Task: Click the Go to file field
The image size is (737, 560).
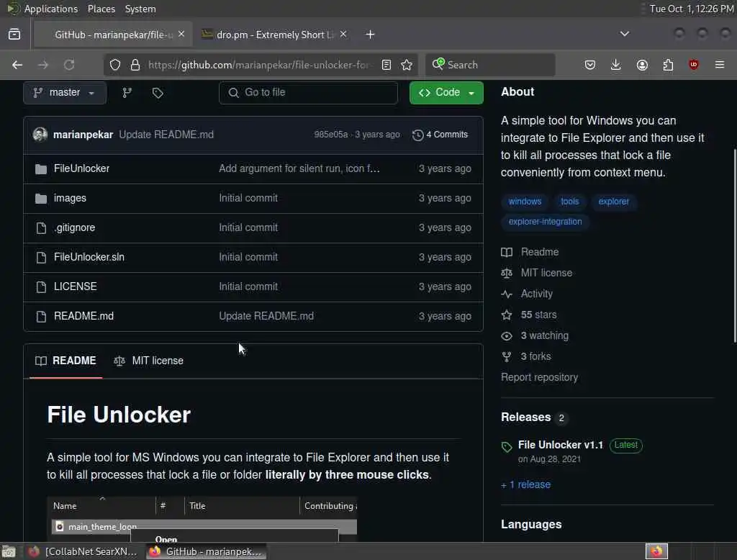Action: pyautogui.click(x=308, y=93)
